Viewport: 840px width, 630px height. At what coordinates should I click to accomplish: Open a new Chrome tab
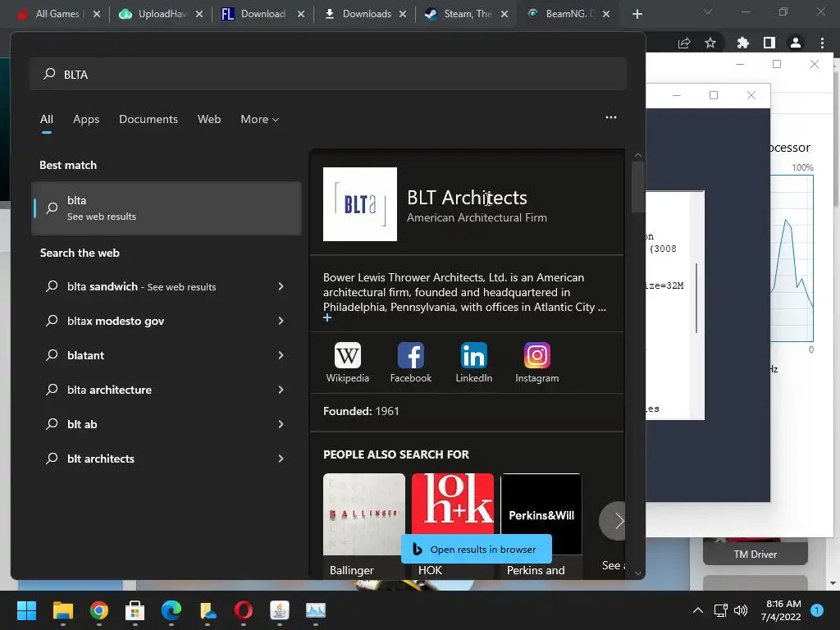(637, 14)
